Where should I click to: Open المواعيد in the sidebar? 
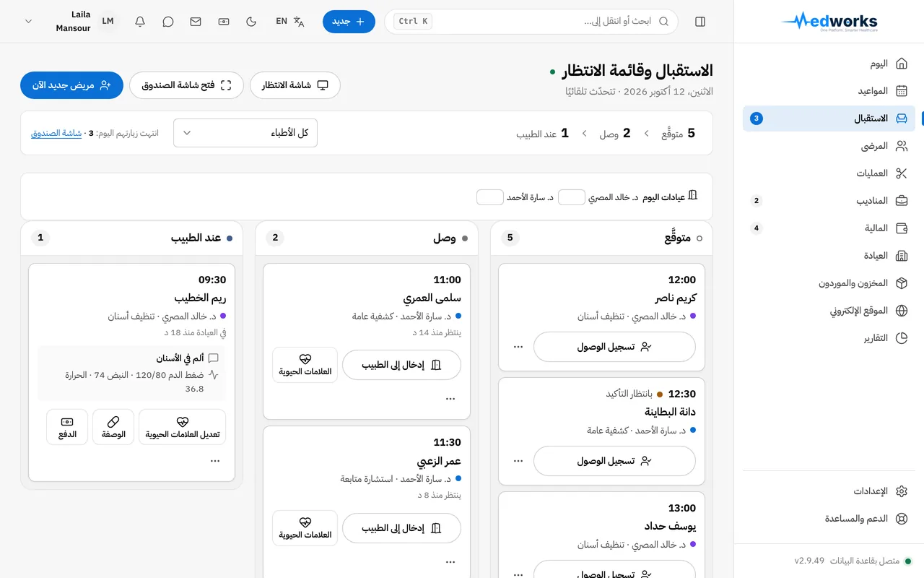(x=829, y=91)
